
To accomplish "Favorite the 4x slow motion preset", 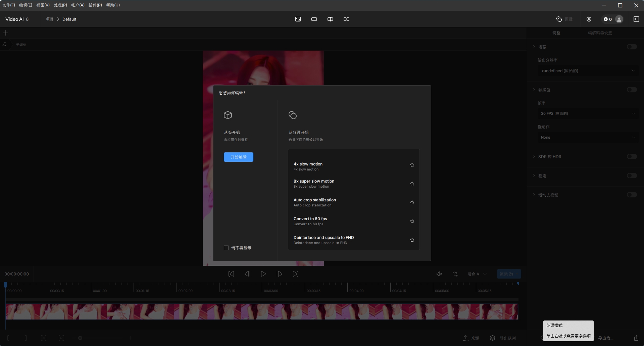I will pos(412,165).
